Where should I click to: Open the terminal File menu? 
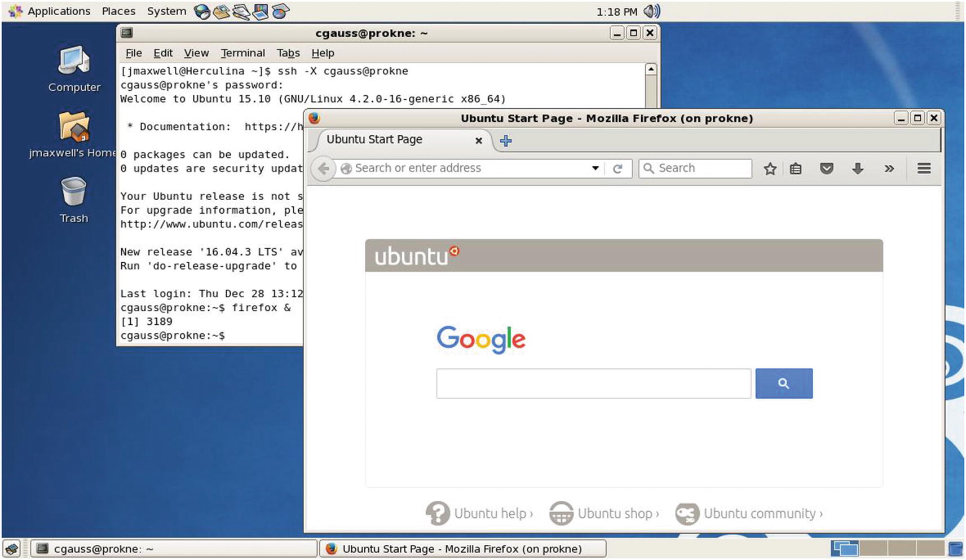tap(134, 53)
